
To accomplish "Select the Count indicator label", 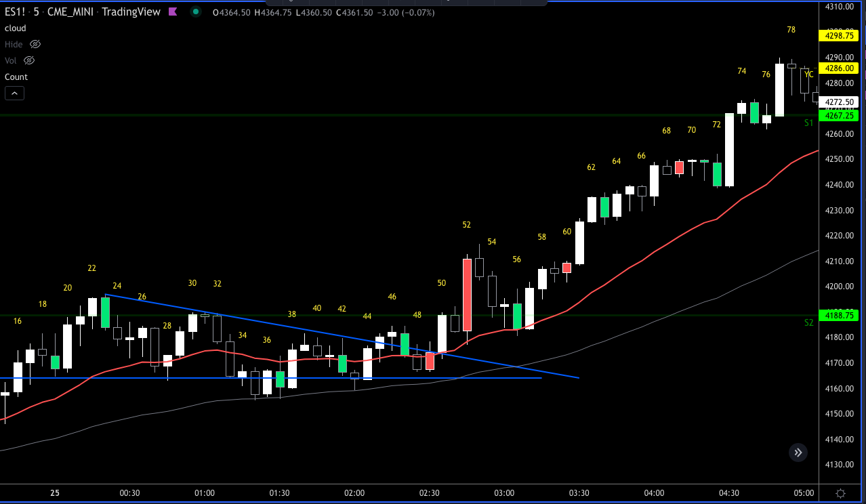I will click(x=16, y=77).
